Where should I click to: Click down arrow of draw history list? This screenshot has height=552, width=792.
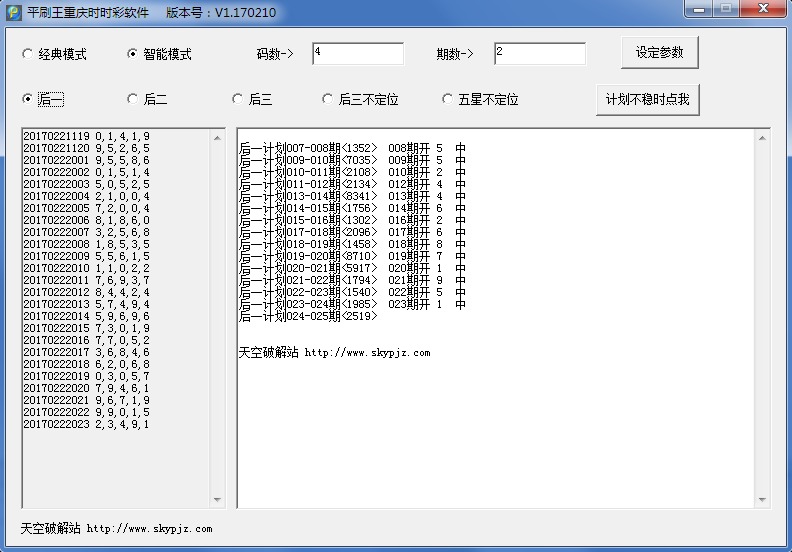click(218, 500)
